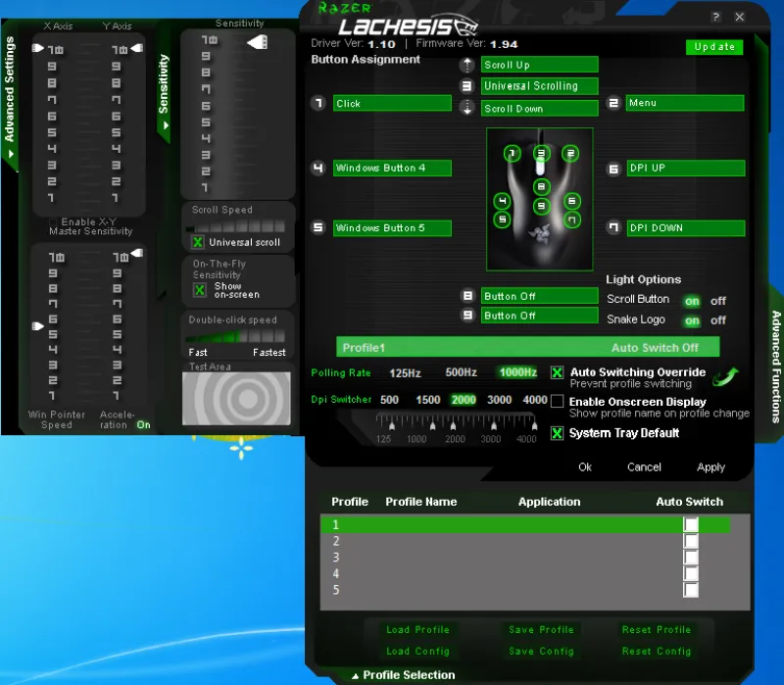This screenshot has width=784, height=685.
Task: Turn Snake Logo light off
Action: point(718,320)
